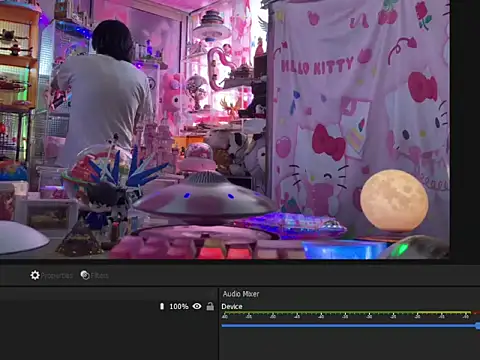
Task: Click the Audio Mixer panel title
Action: tap(241, 294)
